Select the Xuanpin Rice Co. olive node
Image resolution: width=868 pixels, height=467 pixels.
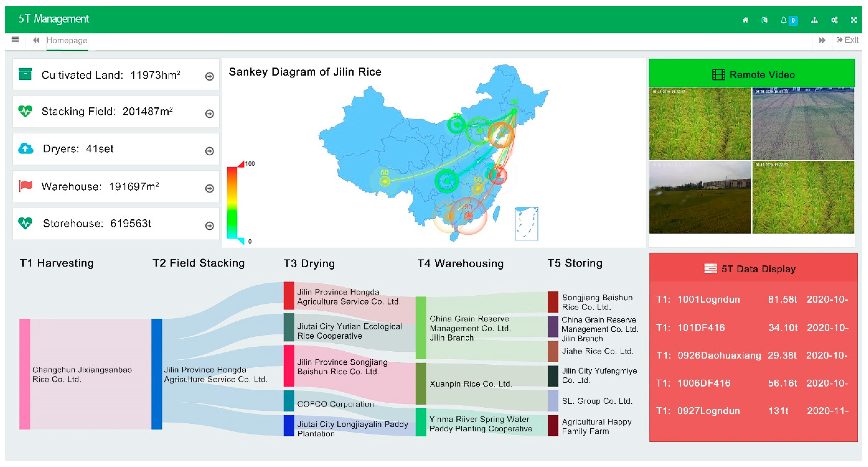(421, 384)
